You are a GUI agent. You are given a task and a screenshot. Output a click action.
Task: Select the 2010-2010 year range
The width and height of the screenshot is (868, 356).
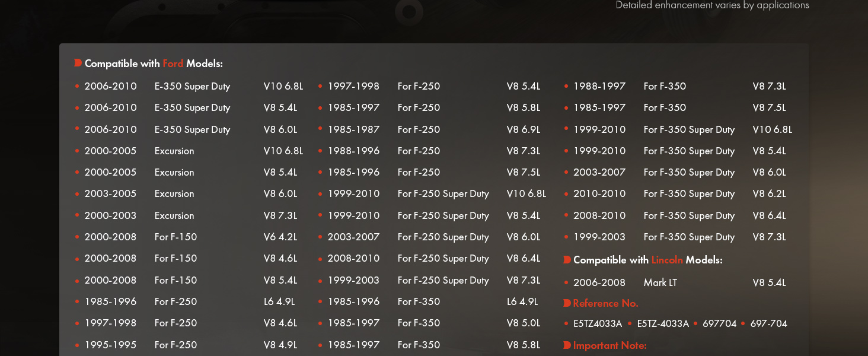599,193
